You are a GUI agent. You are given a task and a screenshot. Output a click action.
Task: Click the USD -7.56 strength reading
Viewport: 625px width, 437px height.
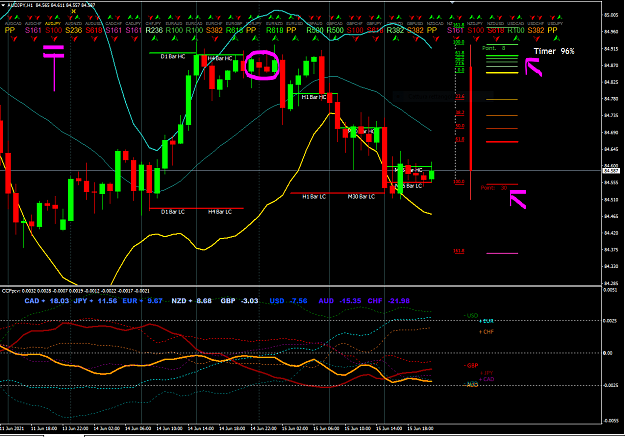pos(288,301)
